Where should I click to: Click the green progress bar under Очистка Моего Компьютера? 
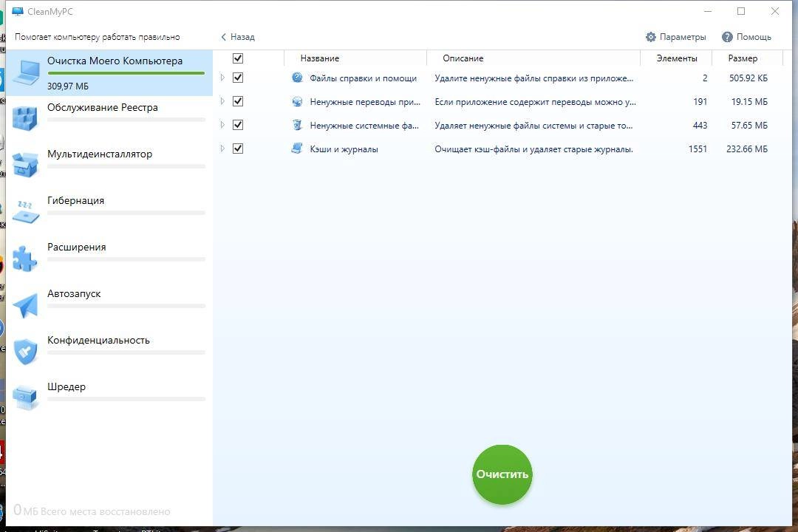(126, 73)
